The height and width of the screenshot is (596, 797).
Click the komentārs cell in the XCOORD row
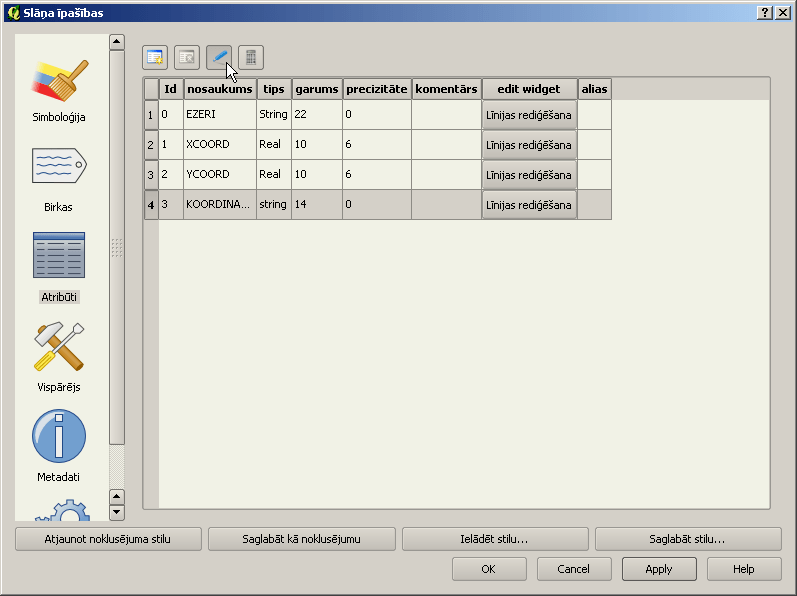pyautogui.click(x=447, y=144)
